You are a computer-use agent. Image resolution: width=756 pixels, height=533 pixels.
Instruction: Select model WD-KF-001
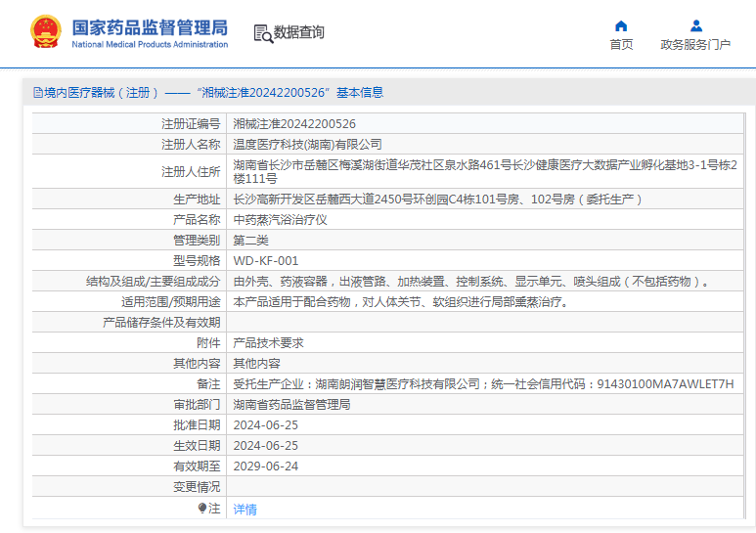266,261
